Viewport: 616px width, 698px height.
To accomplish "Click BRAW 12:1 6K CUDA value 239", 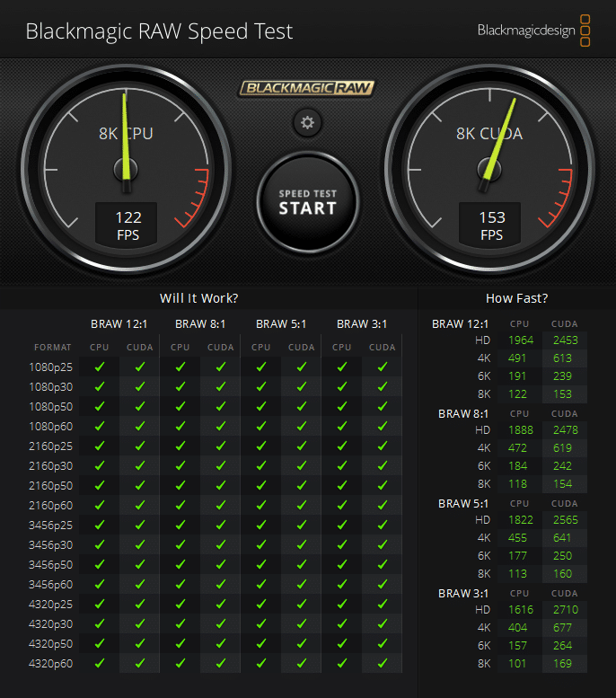I will coord(562,376).
